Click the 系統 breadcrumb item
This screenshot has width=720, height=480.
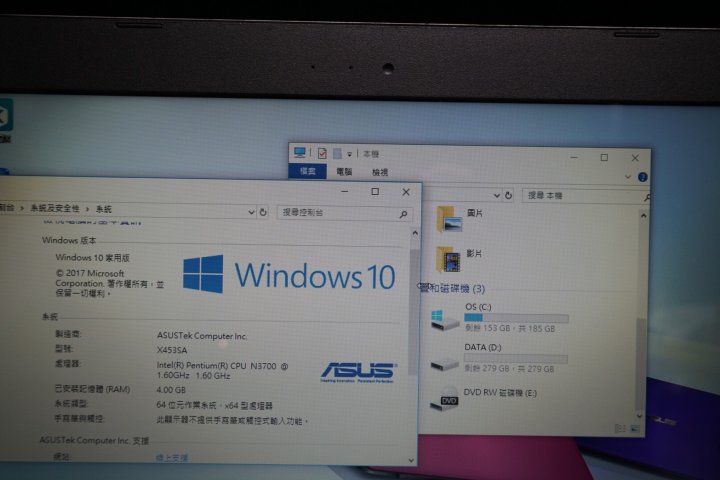coord(103,209)
